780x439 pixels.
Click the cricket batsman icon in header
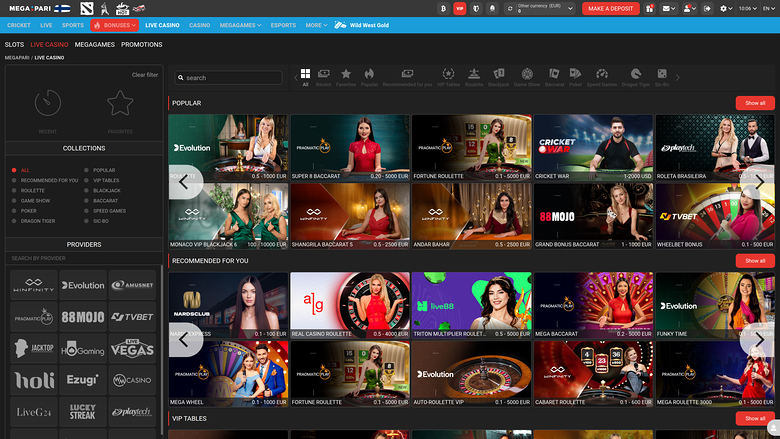tap(104, 8)
